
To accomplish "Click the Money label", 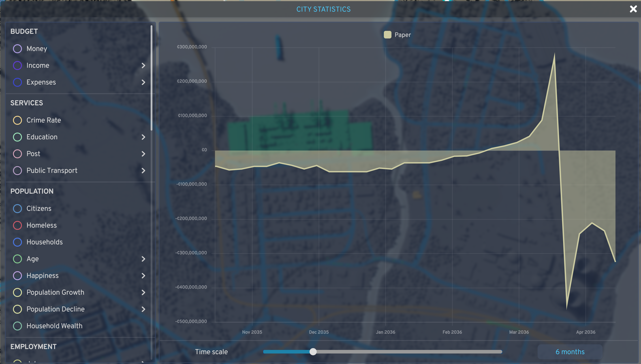I will (x=37, y=49).
